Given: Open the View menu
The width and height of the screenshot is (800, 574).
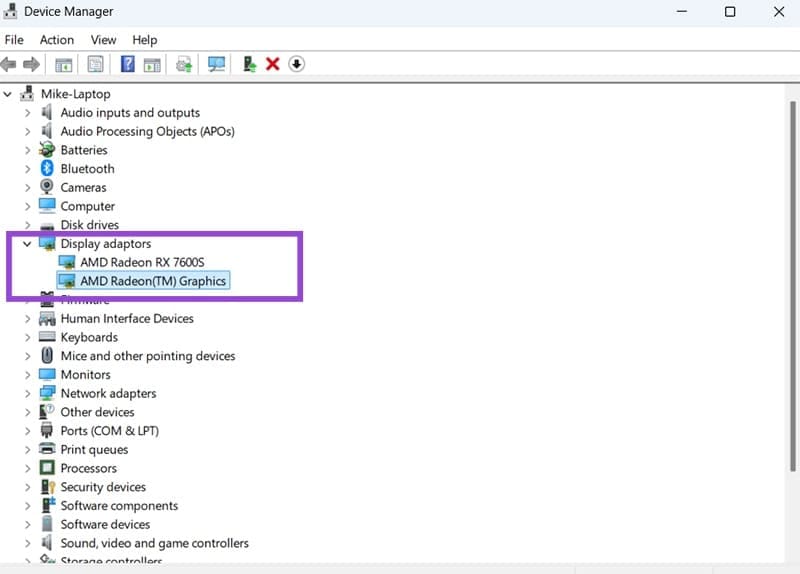Looking at the screenshot, I should pos(104,40).
